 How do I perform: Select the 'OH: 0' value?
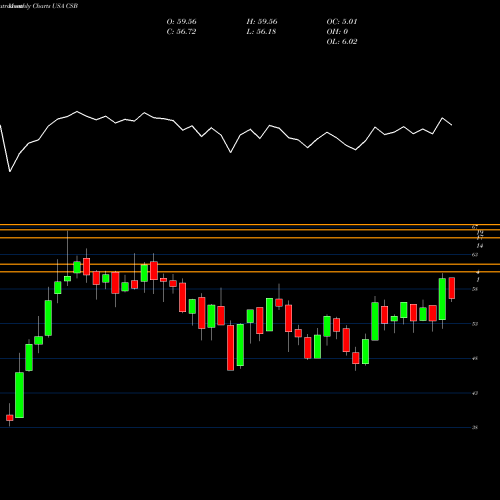pos(337,32)
